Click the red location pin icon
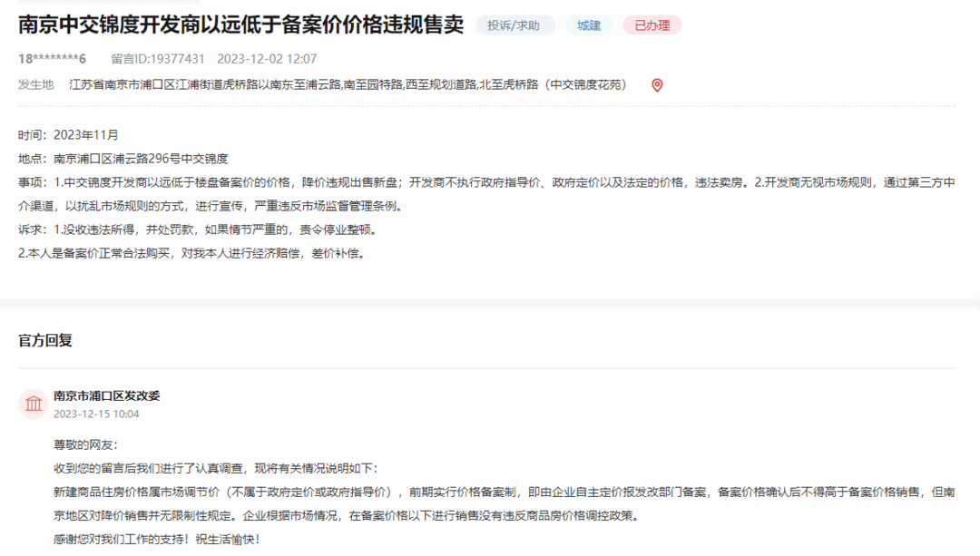The height and width of the screenshot is (556, 980). [x=657, y=85]
